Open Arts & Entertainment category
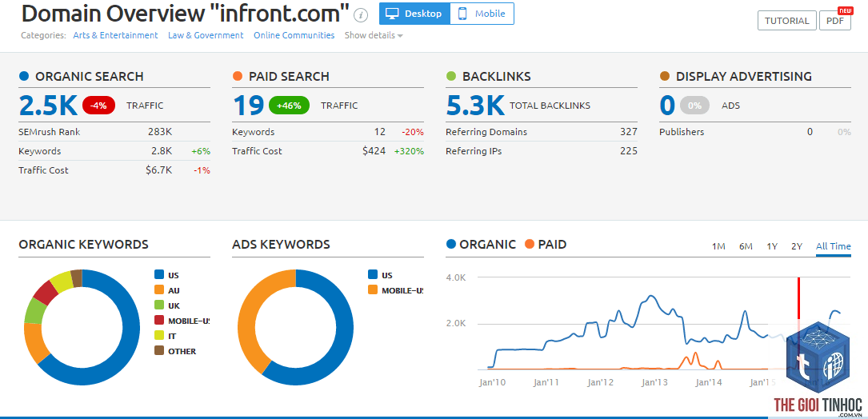The image size is (868, 419). click(115, 35)
